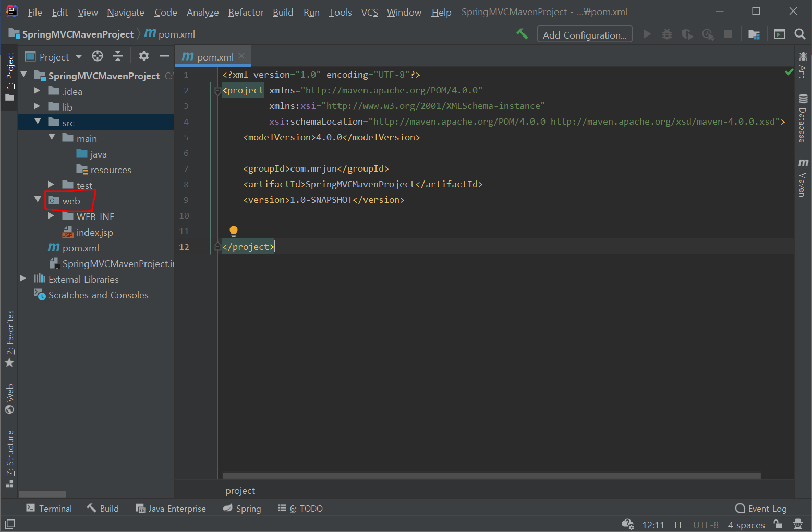Open the Web tool window

click(9, 399)
